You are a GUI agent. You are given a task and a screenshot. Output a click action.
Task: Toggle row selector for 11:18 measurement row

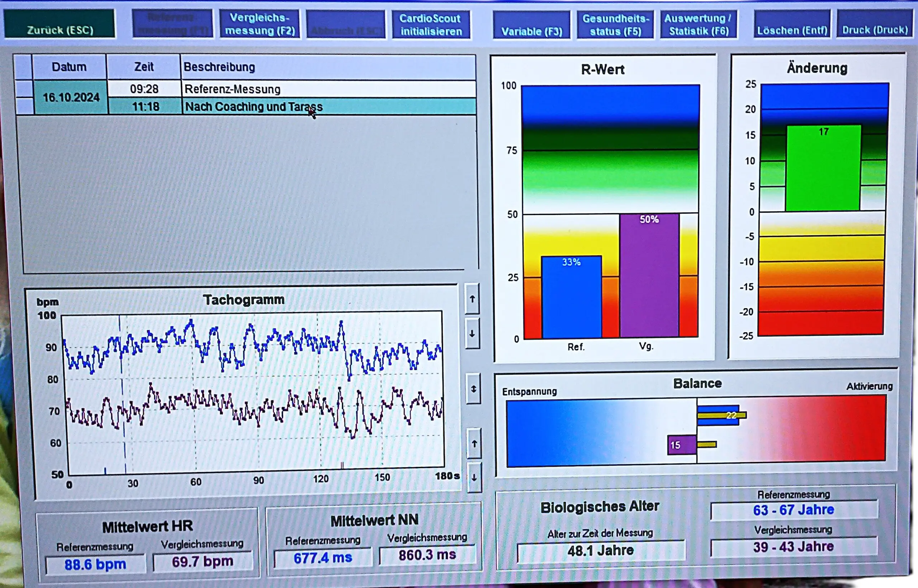click(x=24, y=106)
